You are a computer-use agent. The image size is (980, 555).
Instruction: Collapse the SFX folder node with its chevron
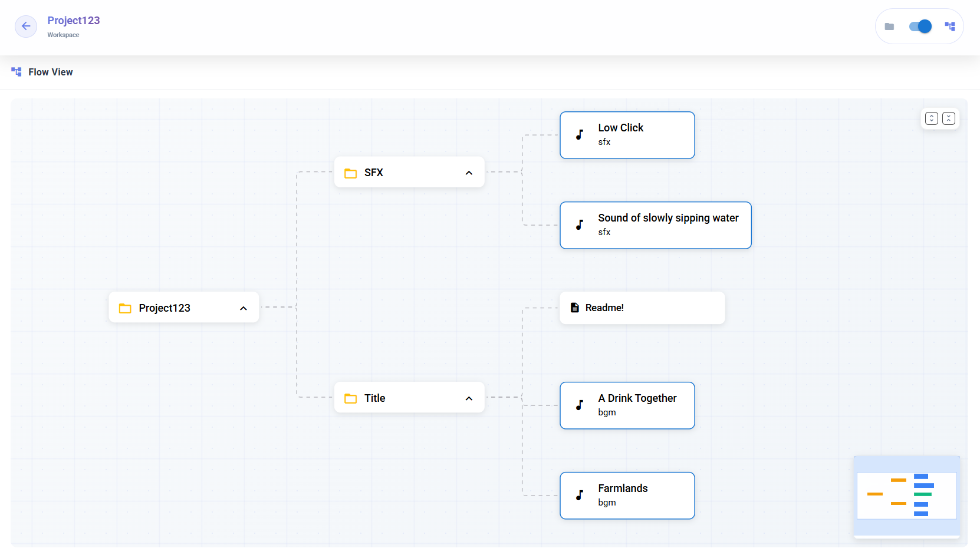[x=469, y=172]
